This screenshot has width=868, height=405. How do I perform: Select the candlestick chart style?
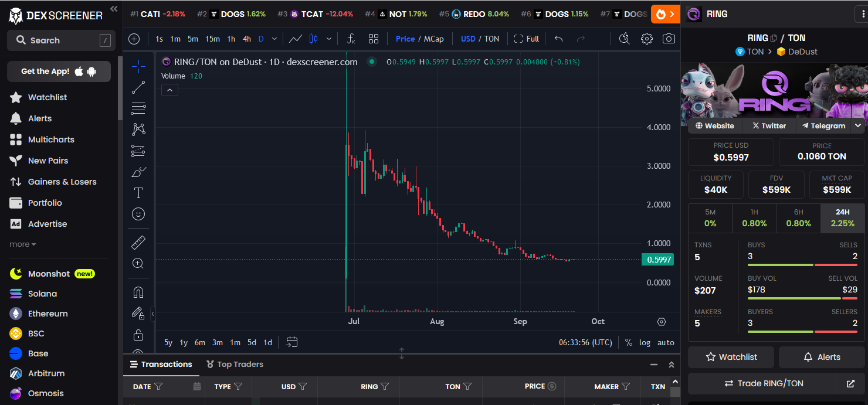pyautogui.click(x=313, y=39)
